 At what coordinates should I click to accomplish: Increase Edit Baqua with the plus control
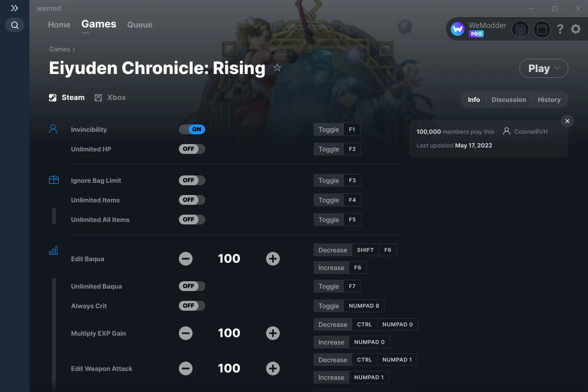pos(272,259)
